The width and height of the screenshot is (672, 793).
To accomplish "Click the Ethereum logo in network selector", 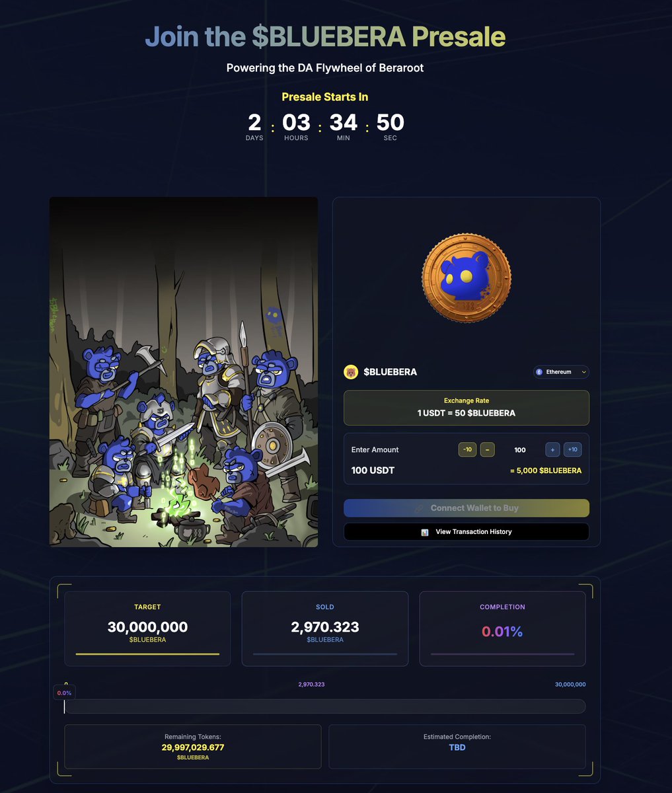I will click(x=539, y=372).
